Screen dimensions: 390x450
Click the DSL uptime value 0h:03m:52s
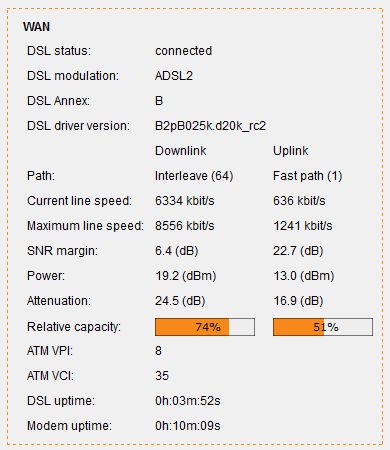point(188,401)
